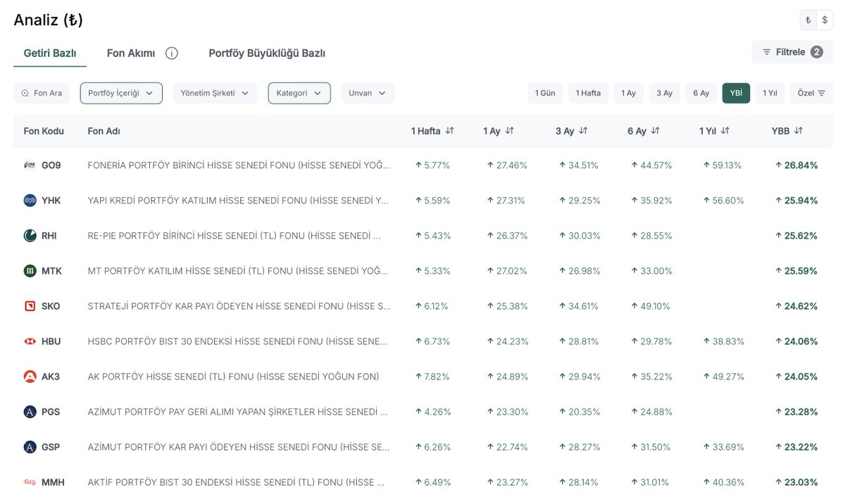Click the Fon Adı column header

104,131
